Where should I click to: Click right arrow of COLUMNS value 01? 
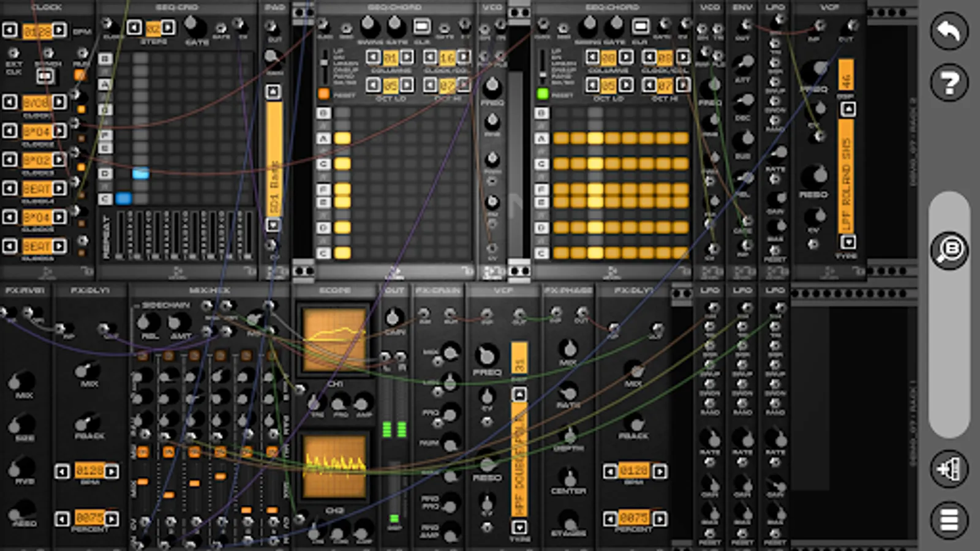coord(407,58)
